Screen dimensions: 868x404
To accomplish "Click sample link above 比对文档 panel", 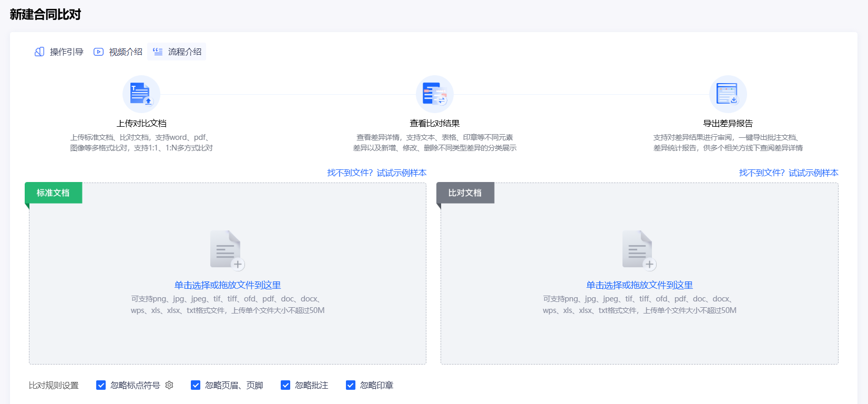I will [x=789, y=173].
